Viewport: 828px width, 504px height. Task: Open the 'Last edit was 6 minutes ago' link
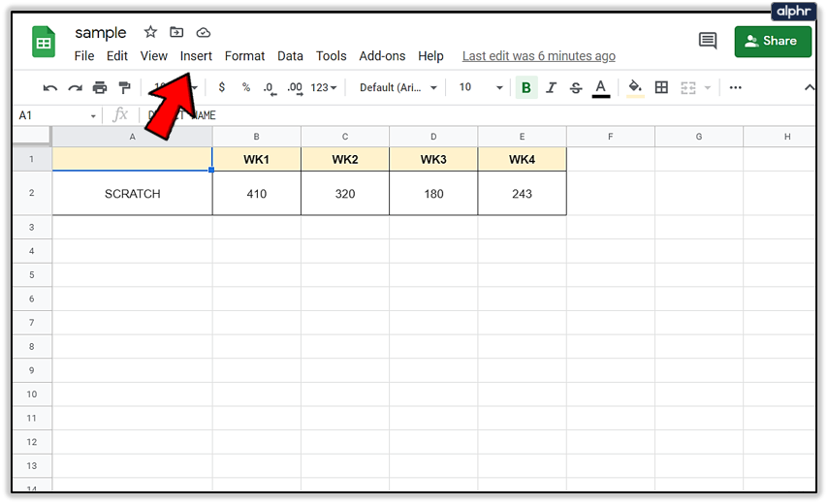[539, 56]
